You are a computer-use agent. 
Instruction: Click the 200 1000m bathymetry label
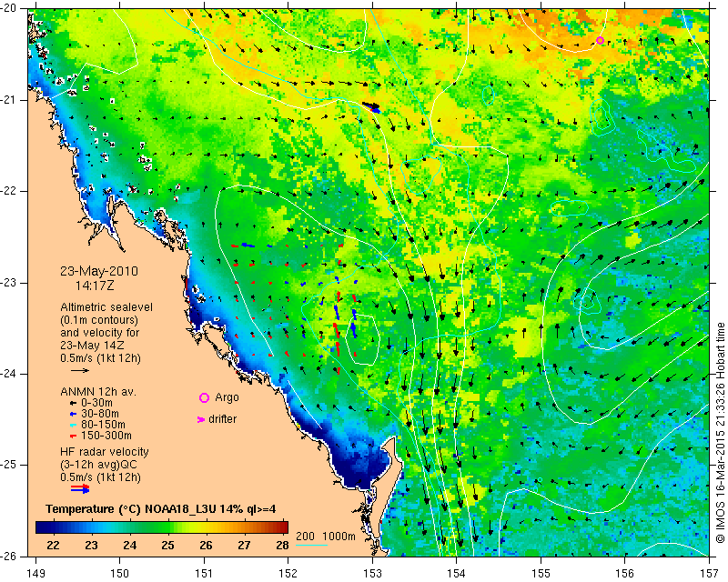click(x=326, y=537)
